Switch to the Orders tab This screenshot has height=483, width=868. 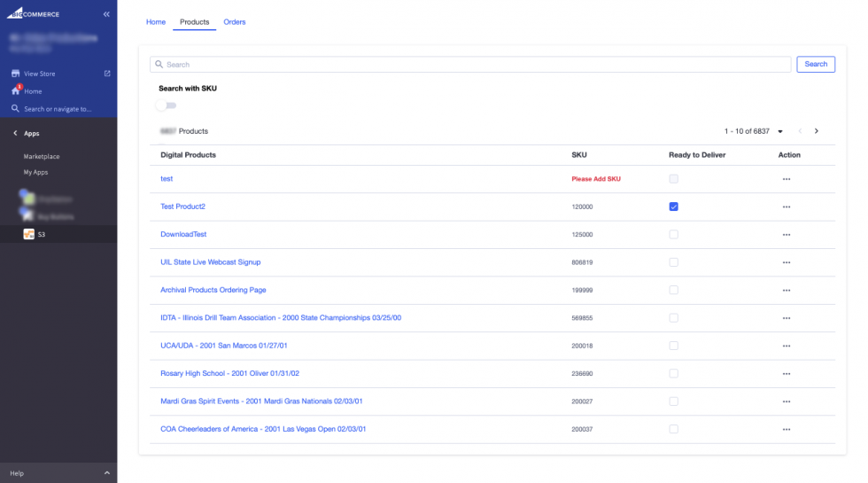(235, 22)
